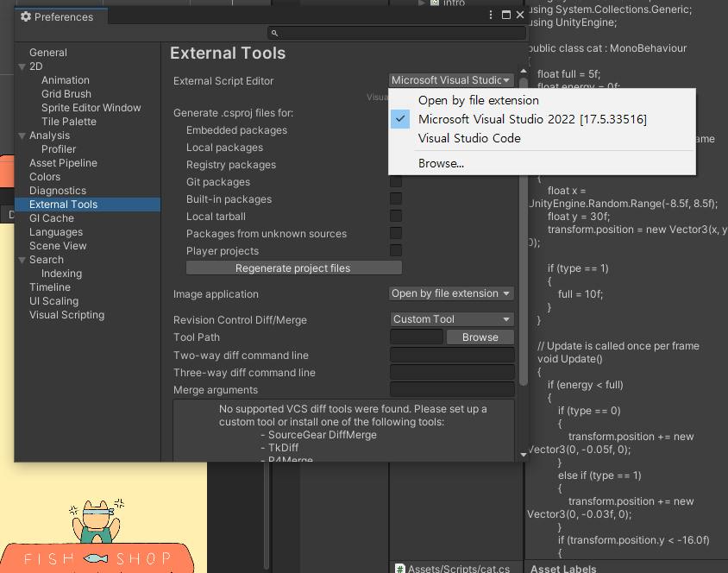Toggle Local tarball checkbox
728x573 pixels.
(x=396, y=216)
